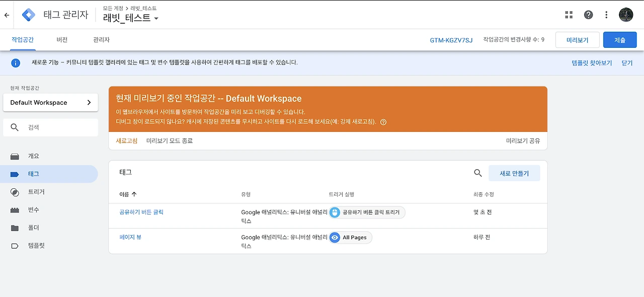Go back using the arrow icon
Image resolution: width=644 pixels, height=297 pixels.
coord(7,15)
